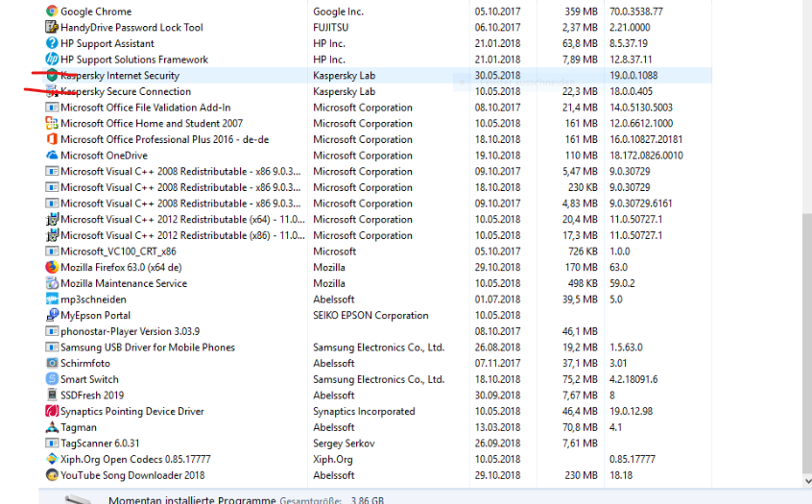Click the Mozilla Firefox 63.0 icon
Screen dimensions: 812x504
pos(52,267)
